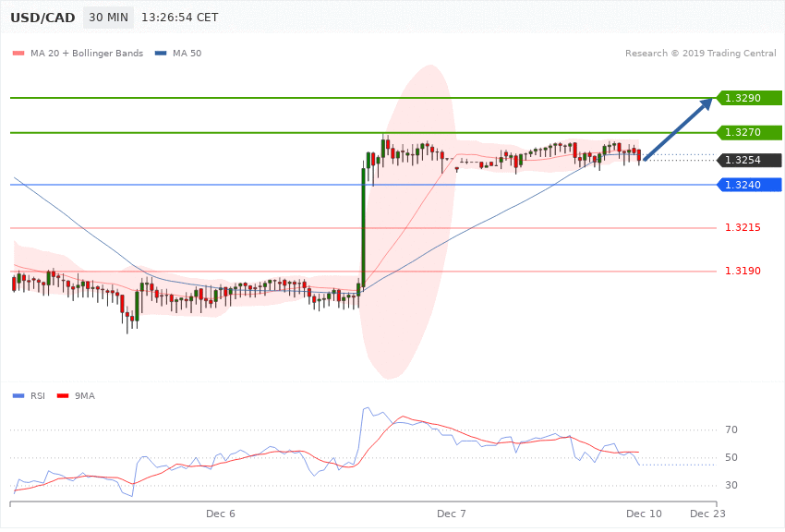
Task: Click the RSI 70 level label
Action: [x=731, y=429]
